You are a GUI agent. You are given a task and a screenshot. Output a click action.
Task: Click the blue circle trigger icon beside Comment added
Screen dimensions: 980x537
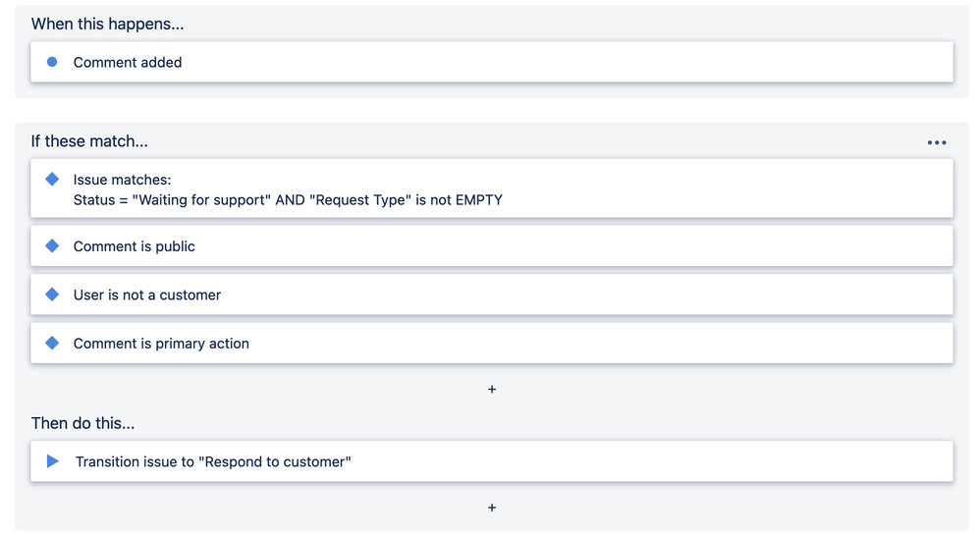[52, 62]
